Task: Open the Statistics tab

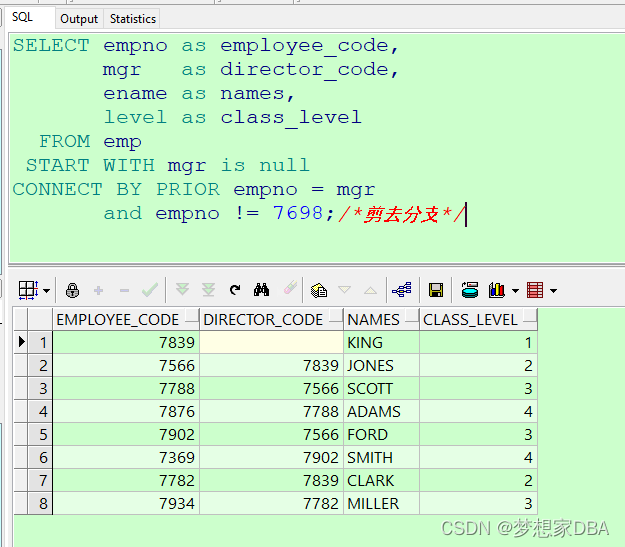Action: point(133,19)
